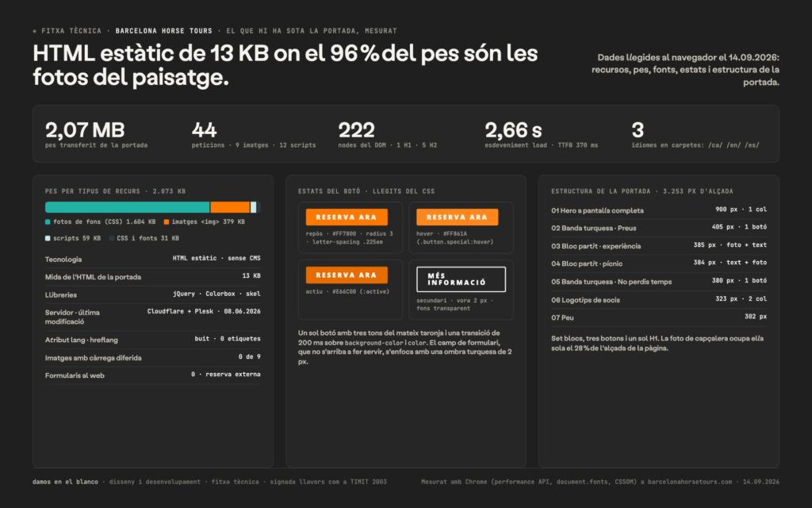Select '04 Bloc partit · pícnic' row
Screen dimensions: 812x508
[x=659, y=264]
